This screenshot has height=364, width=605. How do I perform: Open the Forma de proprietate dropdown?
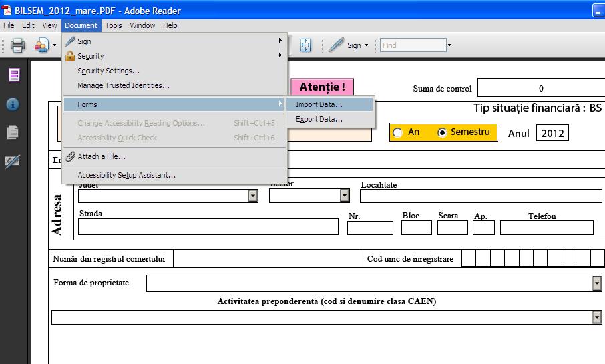pos(596,283)
